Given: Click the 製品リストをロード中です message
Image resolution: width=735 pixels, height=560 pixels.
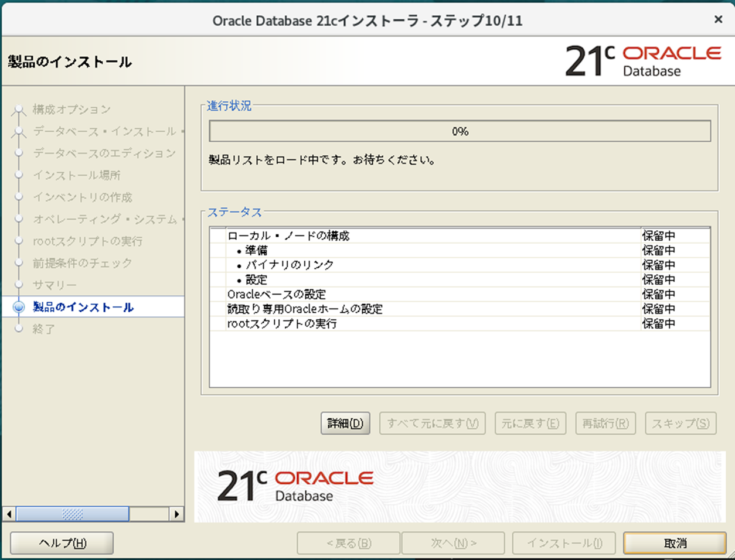Looking at the screenshot, I should tap(322, 160).
